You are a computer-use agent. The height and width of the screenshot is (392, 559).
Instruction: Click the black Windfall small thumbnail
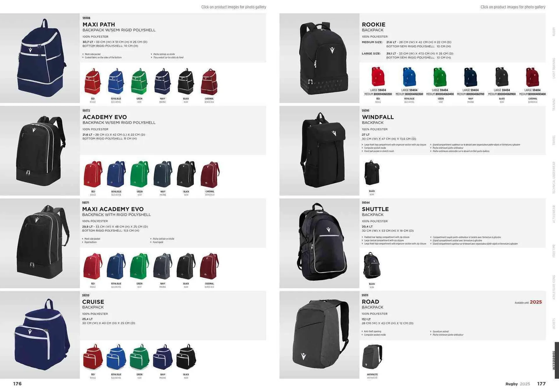pyautogui.click(x=372, y=173)
